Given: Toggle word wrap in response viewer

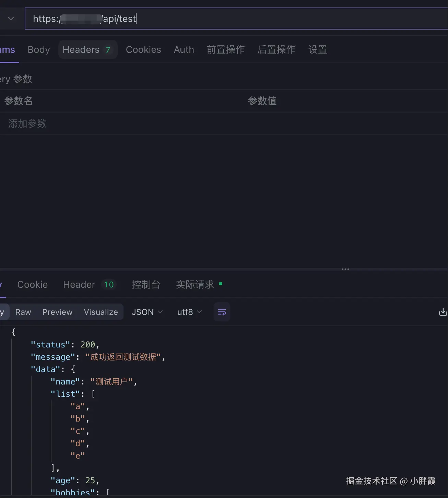Looking at the screenshot, I should tap(222, 312).
